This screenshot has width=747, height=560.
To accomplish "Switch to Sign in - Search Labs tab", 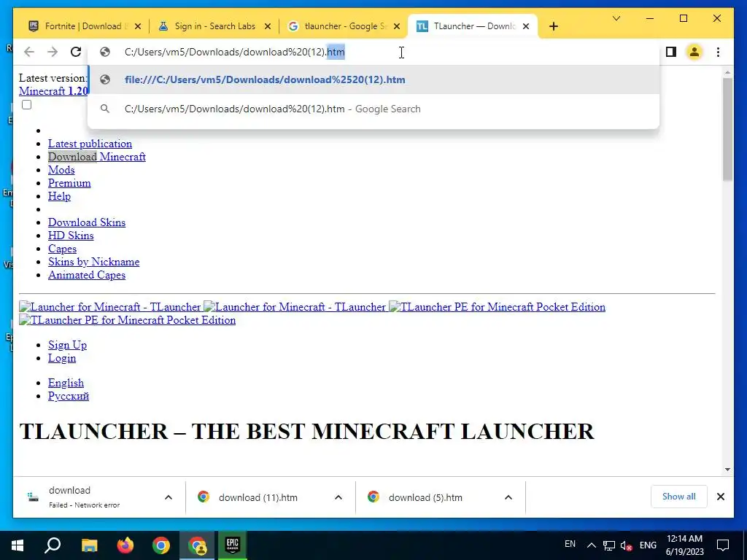I will [x=214, y=26].
